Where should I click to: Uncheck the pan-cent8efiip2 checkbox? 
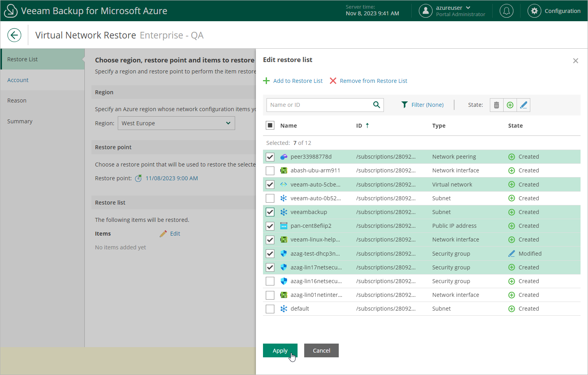[270, 226]
